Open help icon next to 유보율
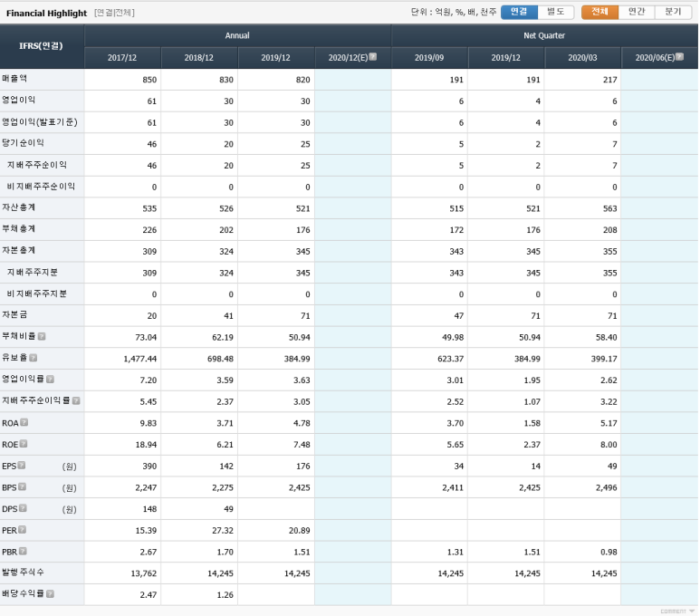 coord(33,358)
